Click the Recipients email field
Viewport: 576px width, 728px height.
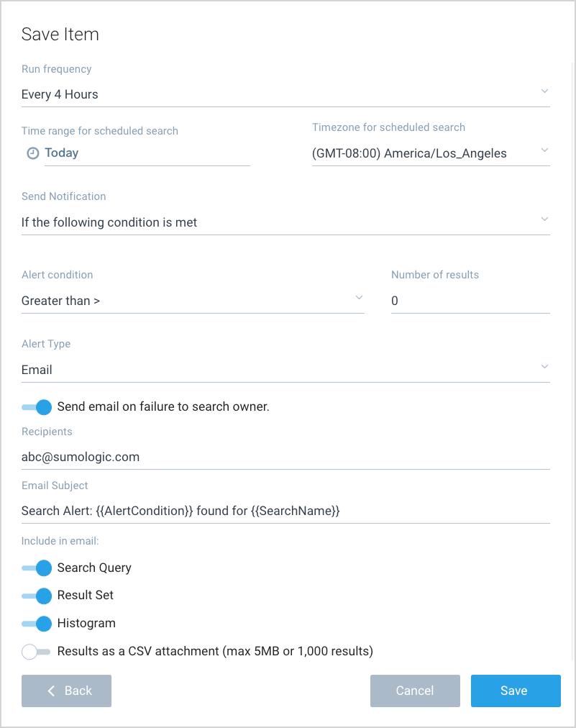coord(285,457)
